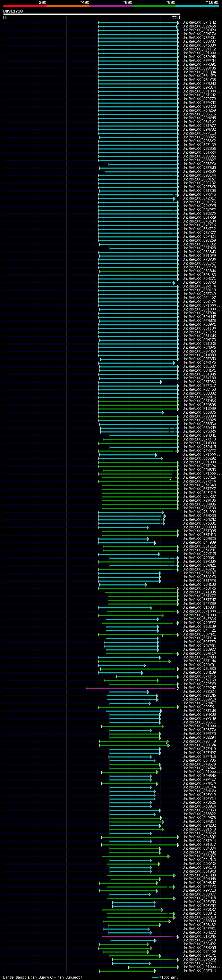Image resolution: width=222 pixels, height=980 pixels.
Task: Select the UniRef100_A7P779 label
Action: [x=199, y=99]
